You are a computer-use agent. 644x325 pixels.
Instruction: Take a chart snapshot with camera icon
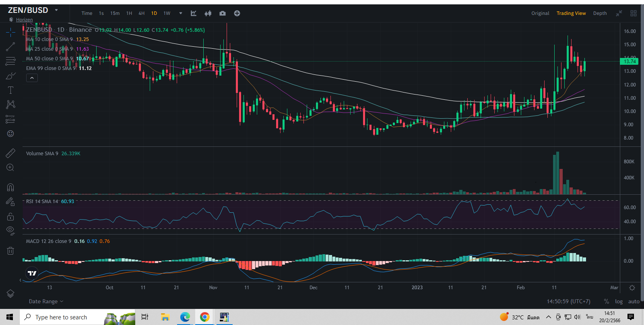click(223, 13)
